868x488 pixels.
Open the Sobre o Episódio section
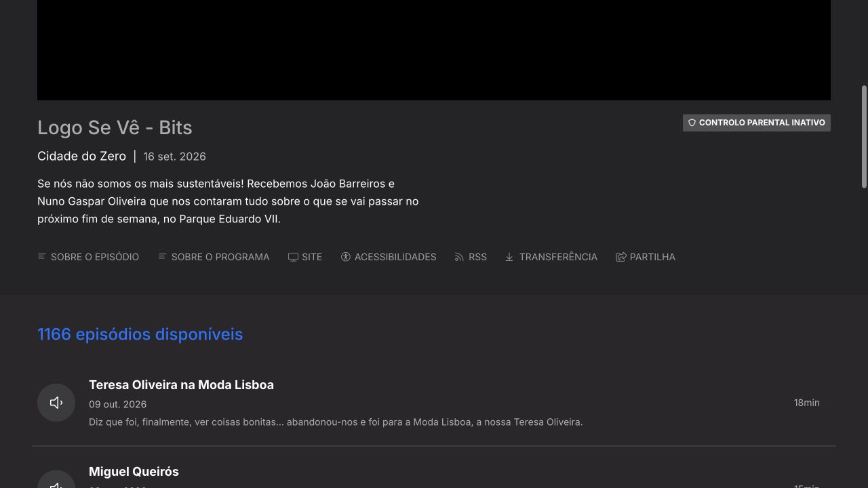coord(88,257)
